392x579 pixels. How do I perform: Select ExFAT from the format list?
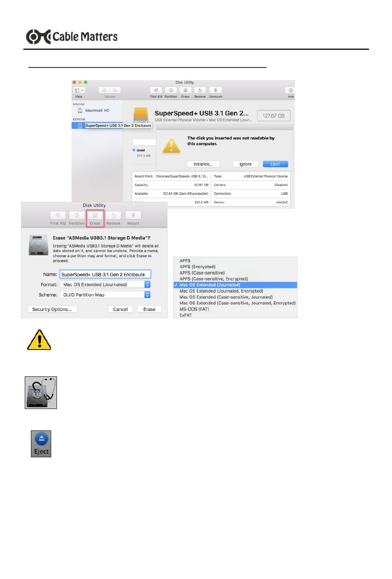(186, 315)
